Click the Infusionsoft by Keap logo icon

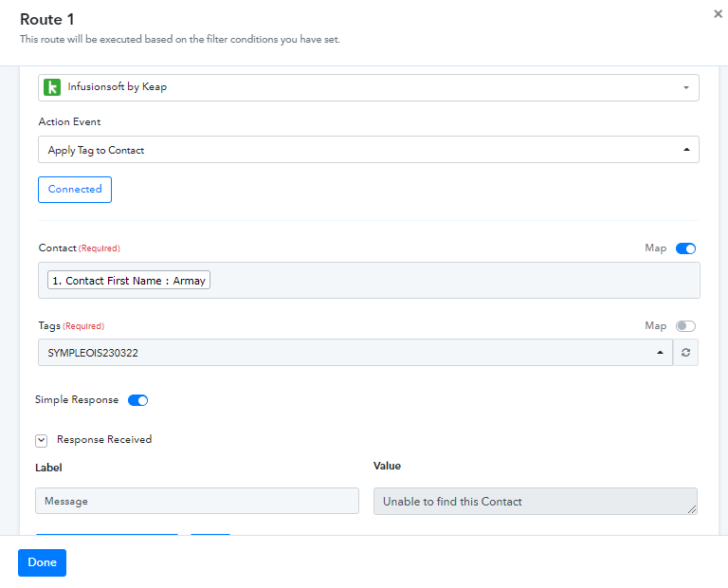(52, 87)
